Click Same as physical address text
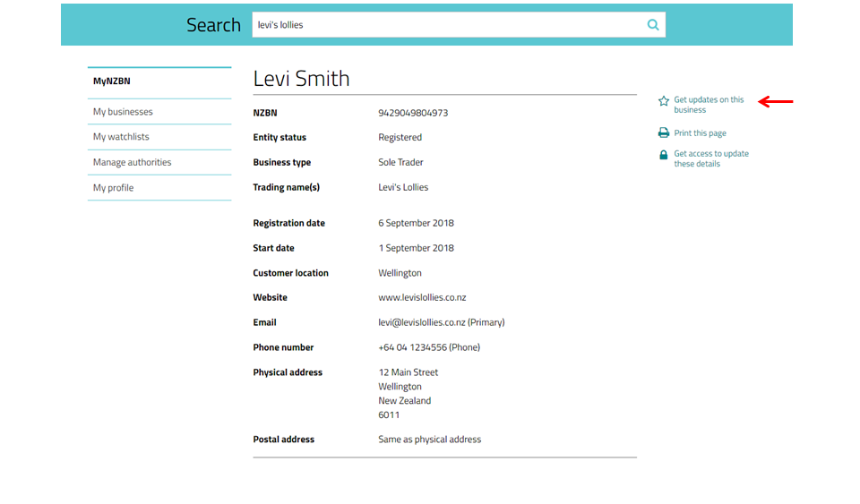Image resolution: width=860 pixels, height=504 pixels. (x=429, y=440)
